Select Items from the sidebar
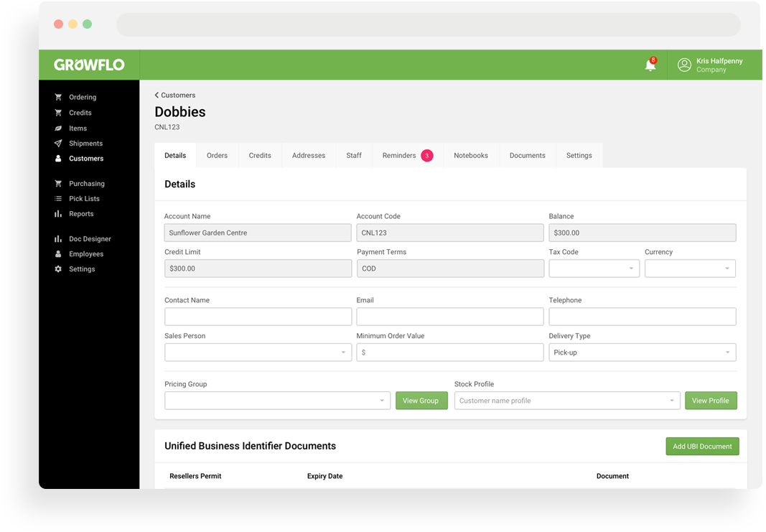 pyautogui.click(x=77, y=128)
